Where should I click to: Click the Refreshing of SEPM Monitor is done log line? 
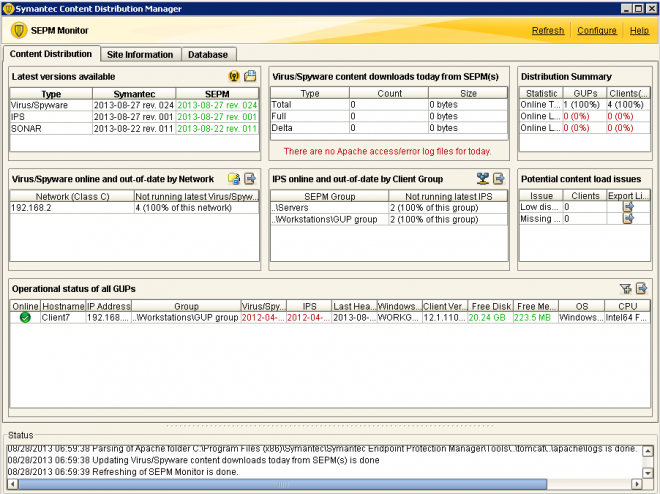pyautogui.click(x=123, y=472)
